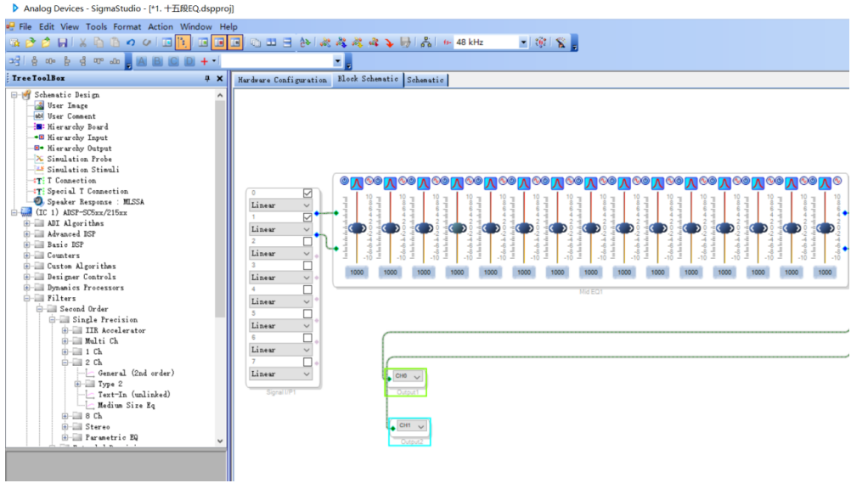Select the Block Schematic tab

pyautogui.click(x=368, y=79)
